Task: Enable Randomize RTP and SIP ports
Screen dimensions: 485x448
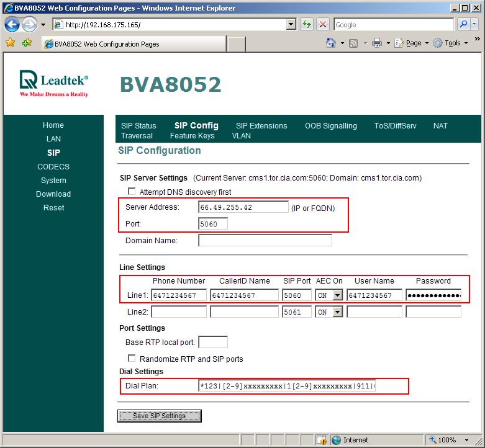Action: pyautogui.click(x=132, y=358)
